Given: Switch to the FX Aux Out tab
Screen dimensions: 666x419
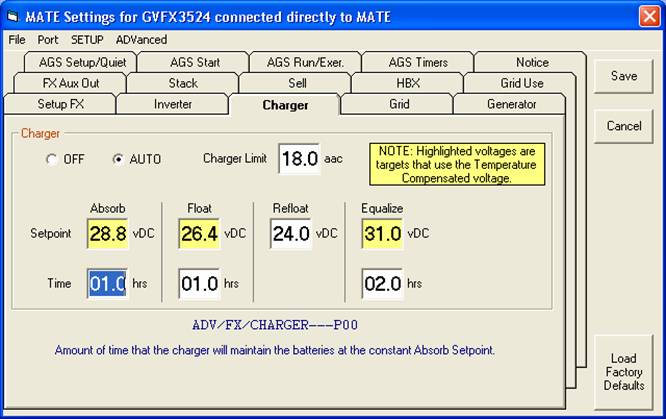Looking at the screenshot, I should (71, 83).
